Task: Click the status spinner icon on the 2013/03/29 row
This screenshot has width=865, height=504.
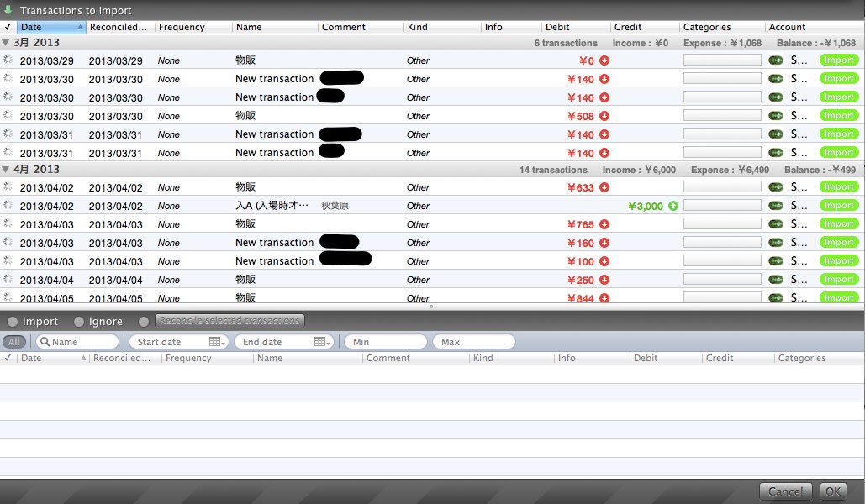Action: [8, 60]
